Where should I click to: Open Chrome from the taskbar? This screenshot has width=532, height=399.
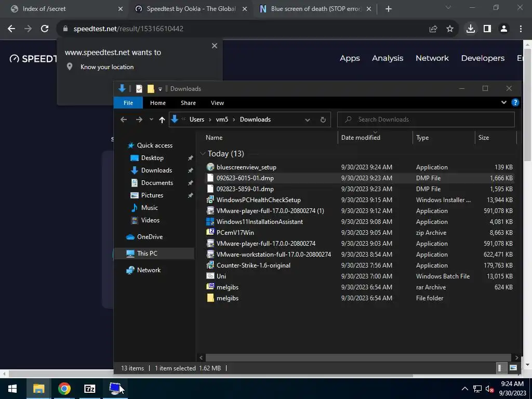click(64, 389)
